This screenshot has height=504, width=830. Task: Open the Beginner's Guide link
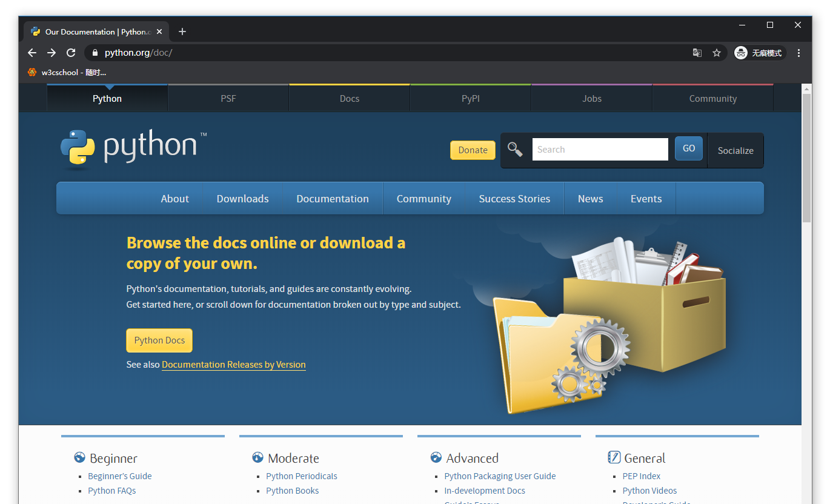click(120, 476)
